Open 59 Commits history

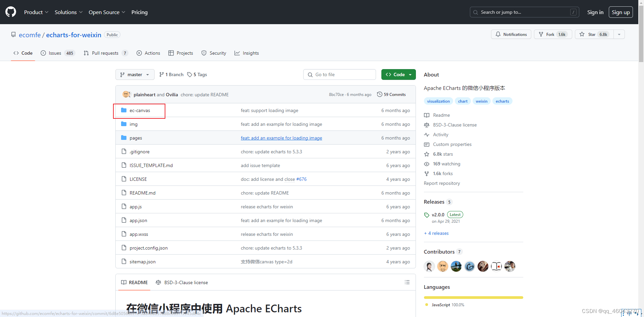coord(391,95)
